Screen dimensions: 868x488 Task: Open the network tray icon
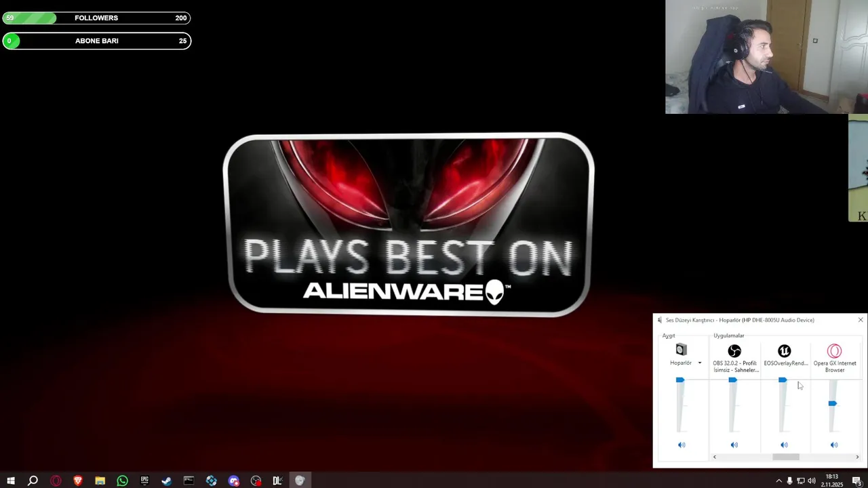800,481
